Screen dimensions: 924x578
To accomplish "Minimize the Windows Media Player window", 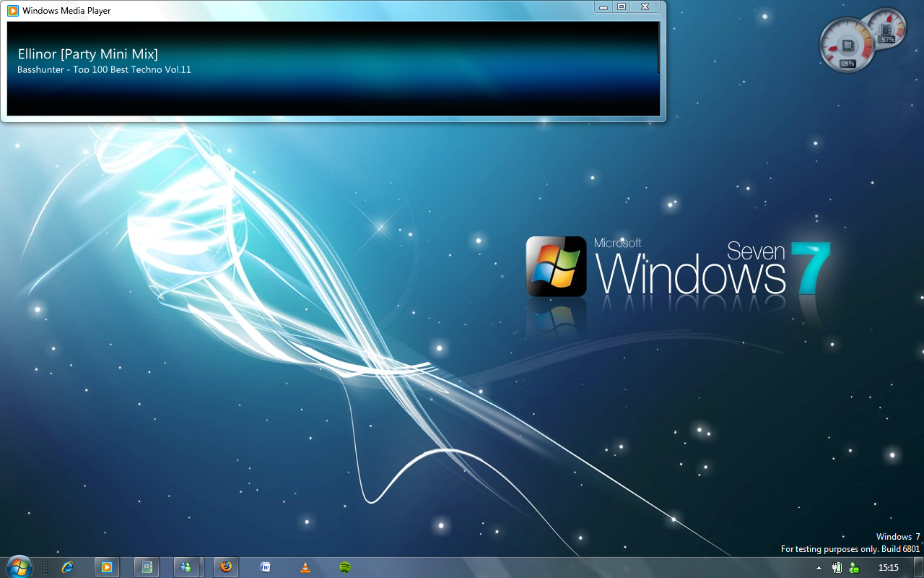I will pyautogui.click(x=603, y=7).
